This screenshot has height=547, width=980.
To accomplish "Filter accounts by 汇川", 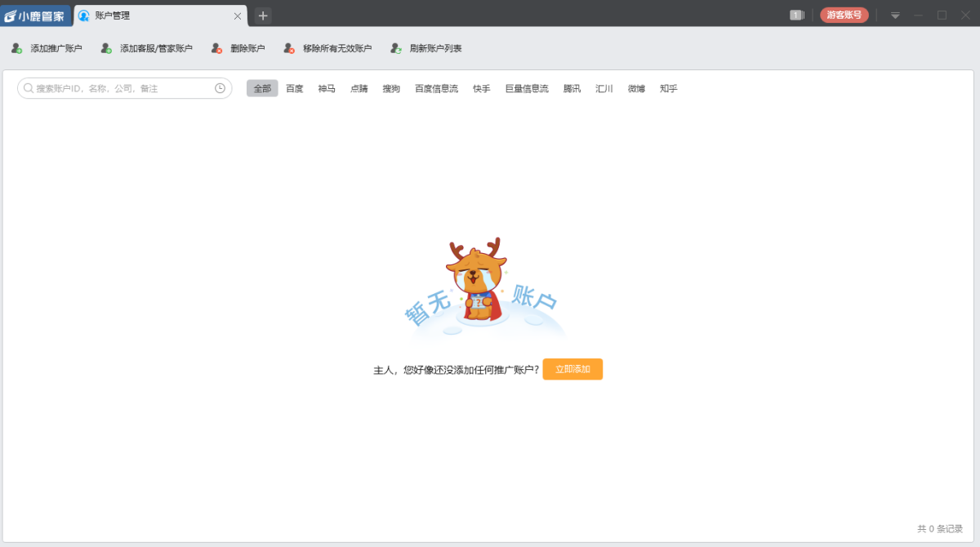I will coord(604,88).
